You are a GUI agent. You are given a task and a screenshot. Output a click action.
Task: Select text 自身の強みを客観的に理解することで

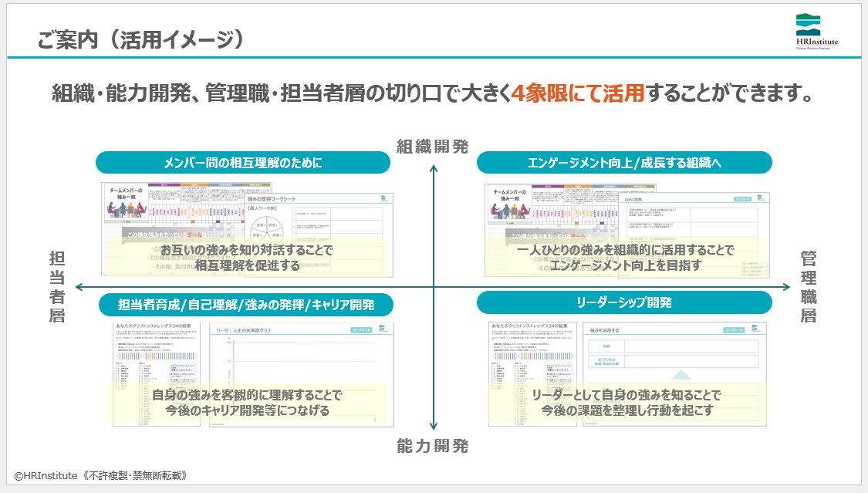[x=247, y=395]
